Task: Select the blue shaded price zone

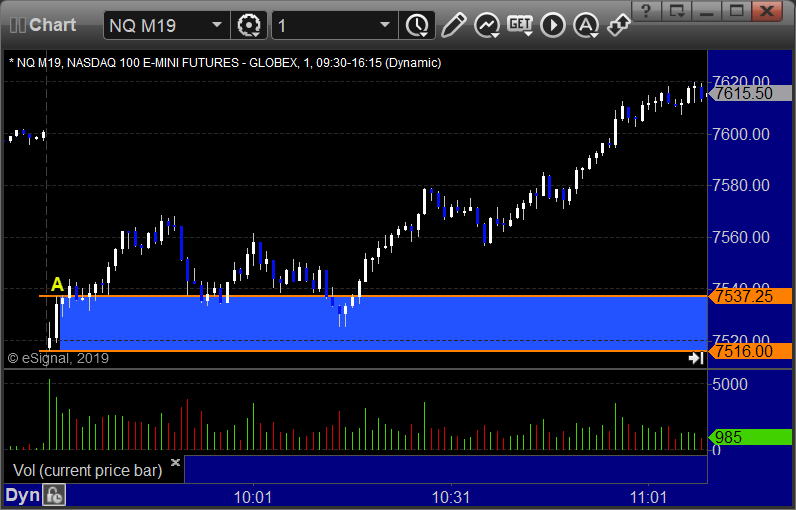Action: pyautogui.click(x=383, y=323)
